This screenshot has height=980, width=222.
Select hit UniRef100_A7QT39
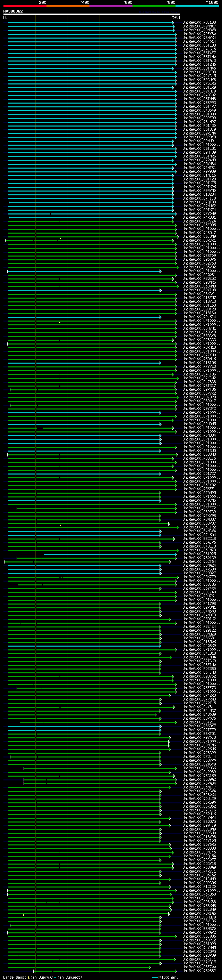[x=199, y=202]
